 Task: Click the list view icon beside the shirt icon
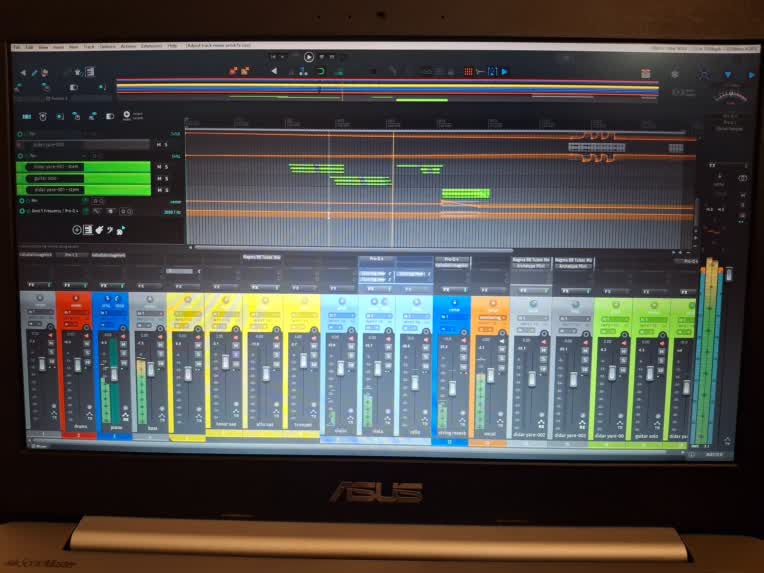tap(90, 72)
